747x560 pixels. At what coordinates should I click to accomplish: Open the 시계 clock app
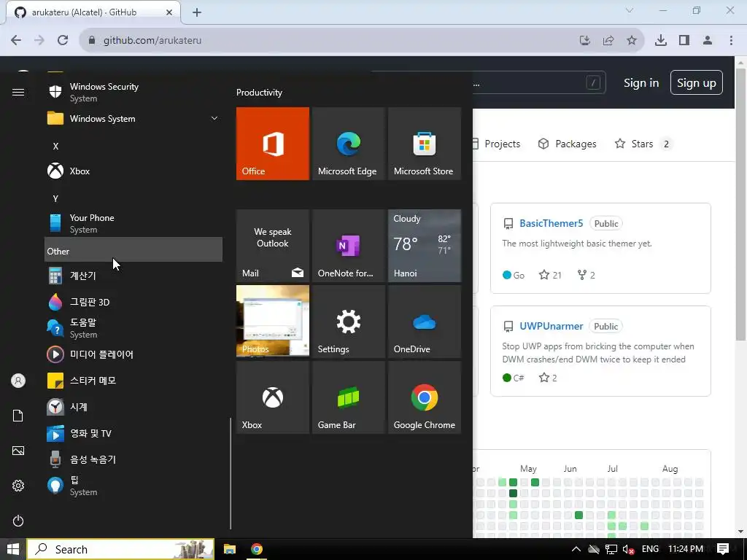coord(133,407)
